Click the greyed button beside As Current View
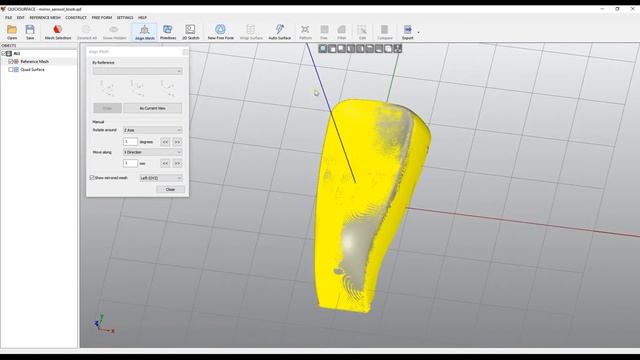Screen dimensions: 640x360 click(107, 108)
